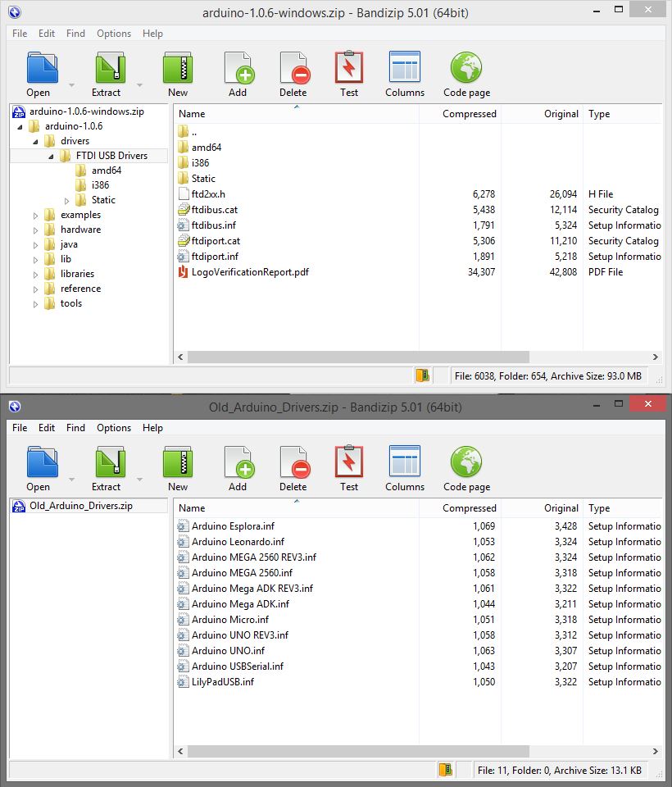This screenshot has height=787, width=672.
Task: Click Open icon in Old_Arduino_Drivers.zip window
Action: click(x=42, y=462)
